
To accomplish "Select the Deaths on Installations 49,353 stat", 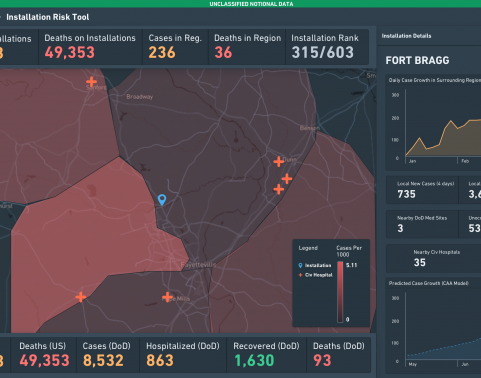I will [x=90, y=47].
